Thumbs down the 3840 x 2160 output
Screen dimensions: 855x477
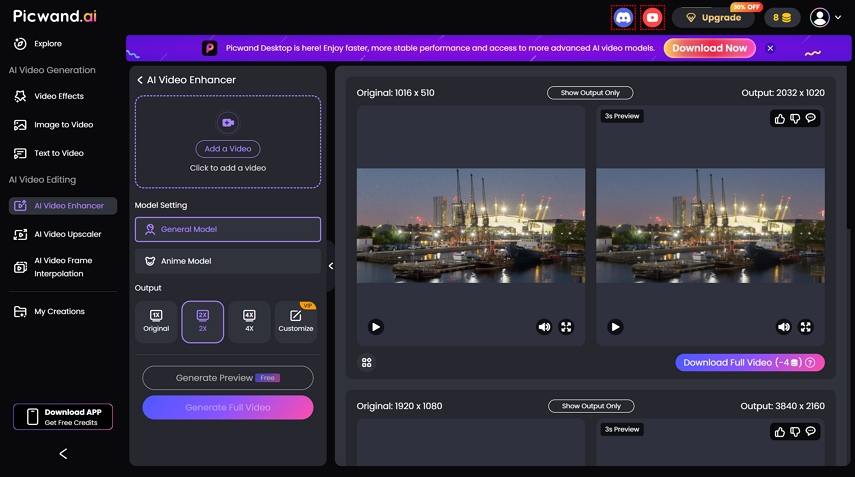pos(795,432)
